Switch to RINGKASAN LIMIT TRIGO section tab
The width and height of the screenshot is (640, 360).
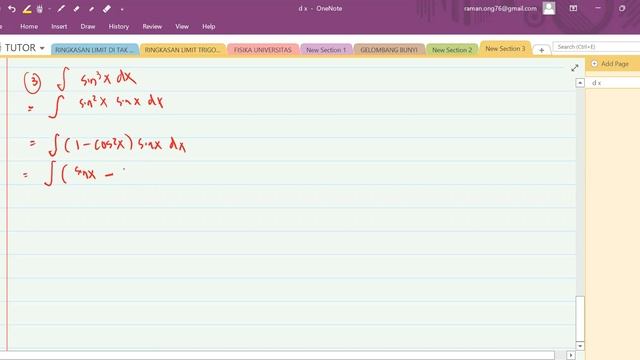[x=182, y=50]
